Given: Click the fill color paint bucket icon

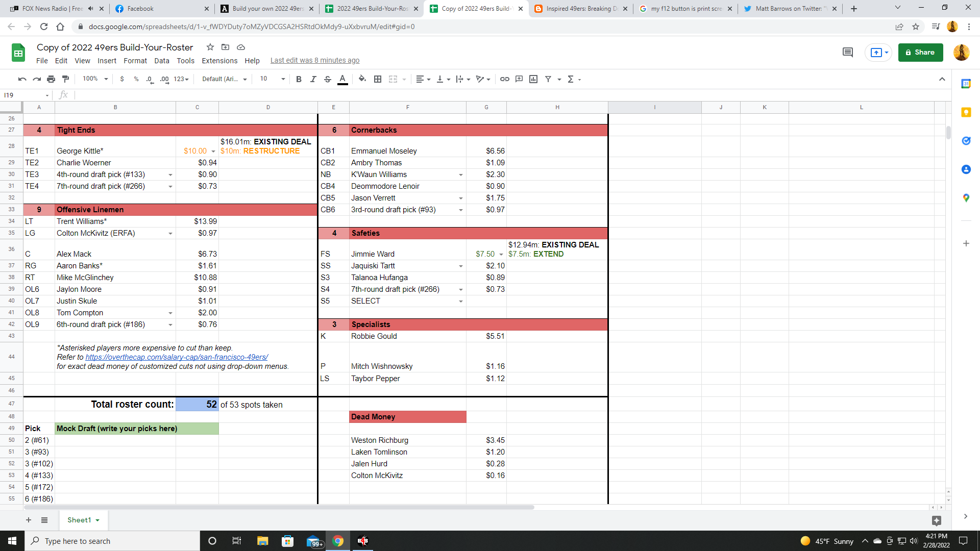Looking at the screenshot, I should 362,79.
